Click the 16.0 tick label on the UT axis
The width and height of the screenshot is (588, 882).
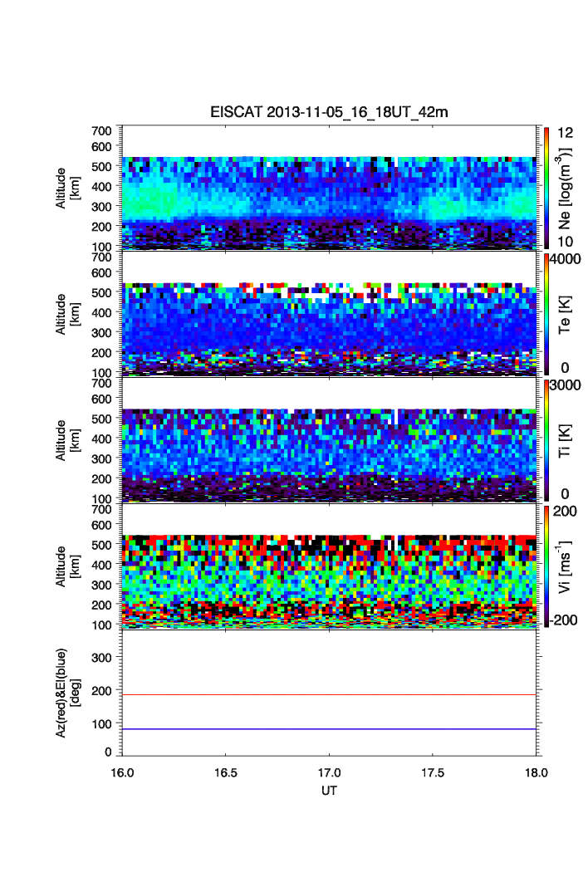pyautogui.click(x=122, y=773)
